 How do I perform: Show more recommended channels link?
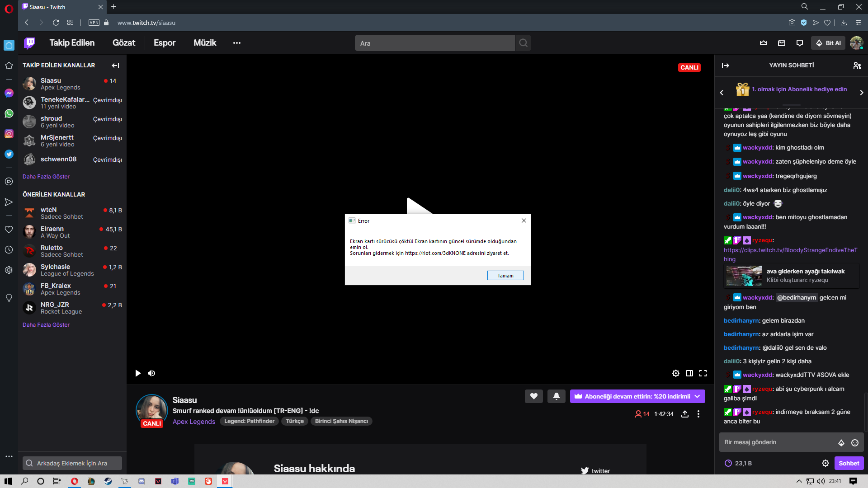coord(46,325)
